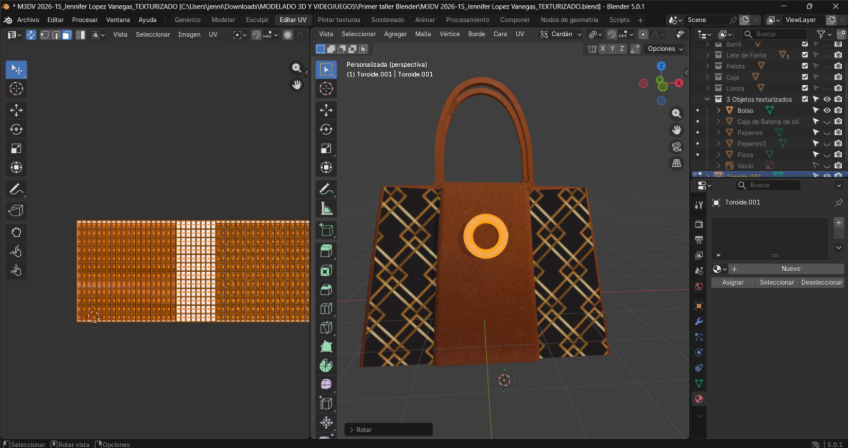This screenshot has height=448, width=849.
Task: Open the Cardán transform orientation dropdown
Action: 563,34
